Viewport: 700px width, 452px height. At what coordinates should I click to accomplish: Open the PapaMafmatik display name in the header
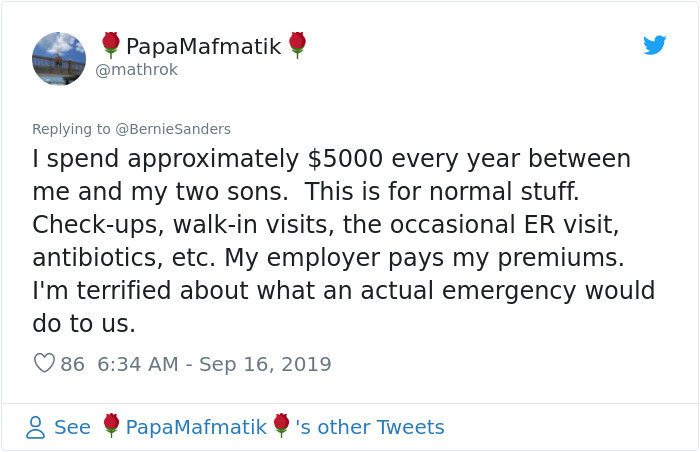204,46
